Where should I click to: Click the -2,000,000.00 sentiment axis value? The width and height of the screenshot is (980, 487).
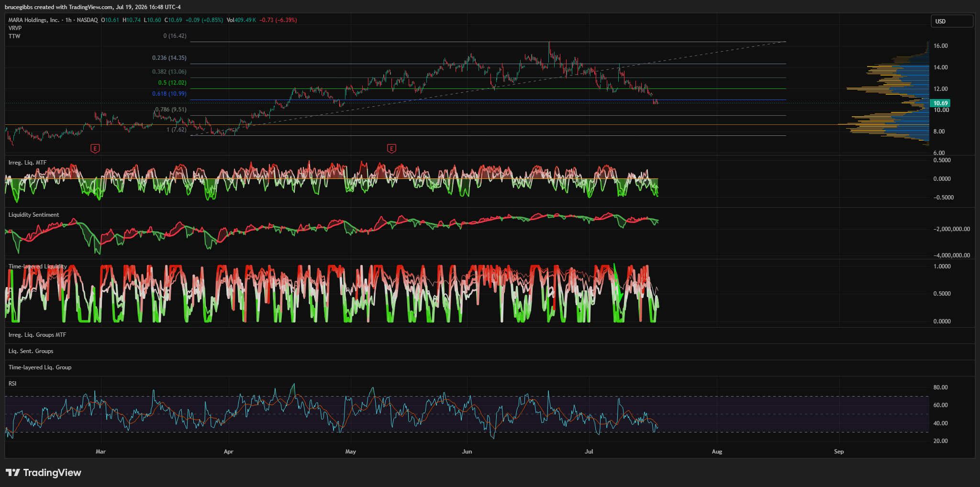pos(952,229)
